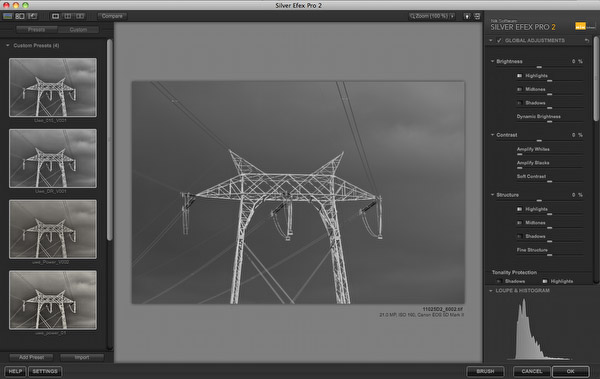600x379 pixels.
Task: Adjust the Soft Contrast slider
Action: point(549,181)
